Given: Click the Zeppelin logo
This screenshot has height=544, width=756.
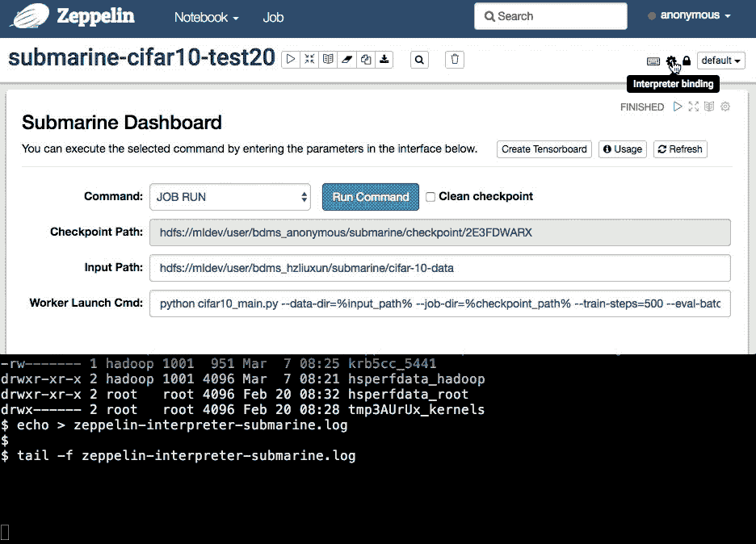Looking at the screenshot, I should (73, 16).
